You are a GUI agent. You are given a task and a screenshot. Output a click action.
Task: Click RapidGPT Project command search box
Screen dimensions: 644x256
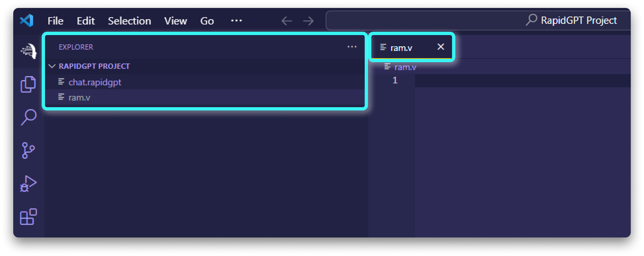pyautogui.click(x=478, y=21)
